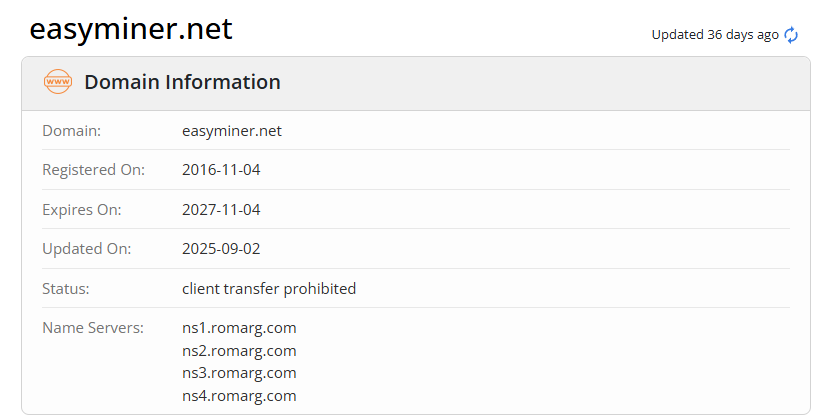816x419 pixels.
Task: Click the Name Servers label
Action: click(x=93, y=327)
